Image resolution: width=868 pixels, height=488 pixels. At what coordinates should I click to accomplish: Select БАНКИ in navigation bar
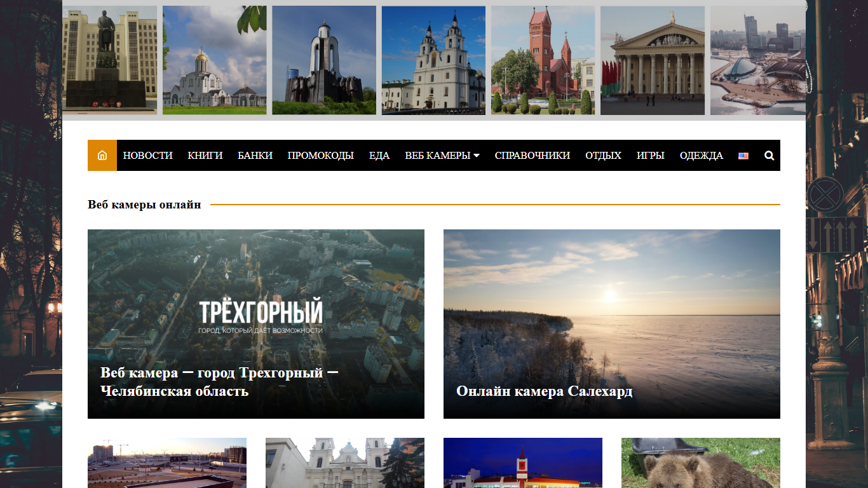click(x=255, y=156)
